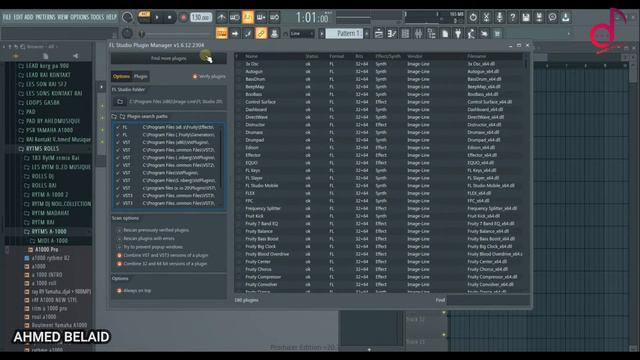Open the OPTIONS menu

click(x=79, y=17)
